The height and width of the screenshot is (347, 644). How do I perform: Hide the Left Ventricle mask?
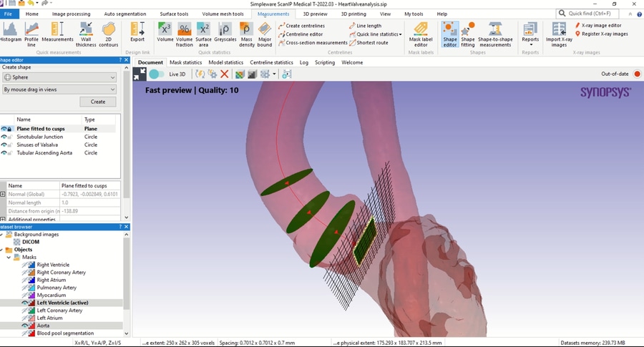point(24,303)
